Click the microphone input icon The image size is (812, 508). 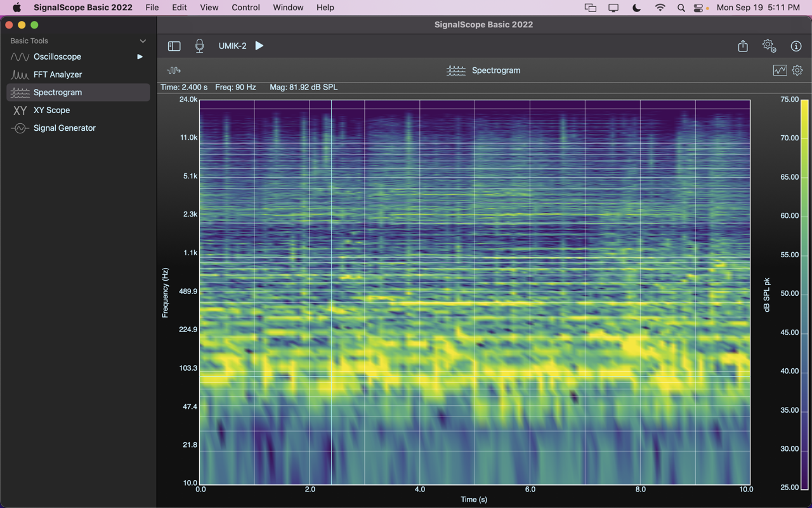point(199,46)
